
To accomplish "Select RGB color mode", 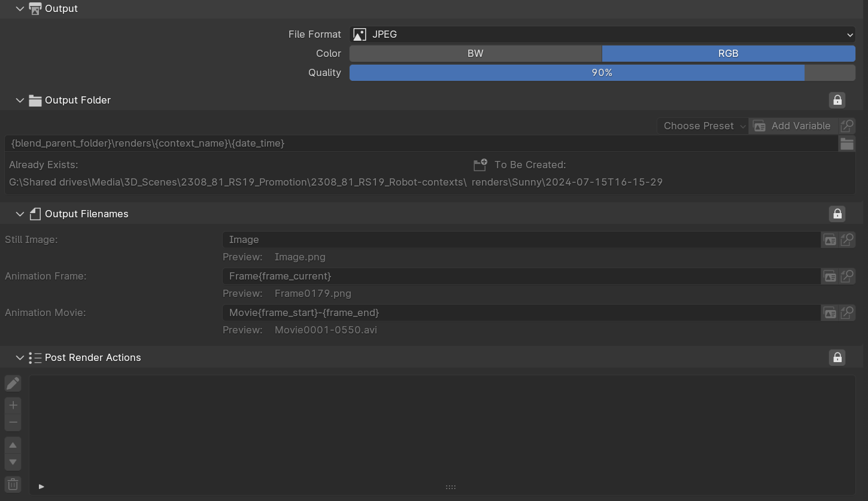I will click(728, 53).
